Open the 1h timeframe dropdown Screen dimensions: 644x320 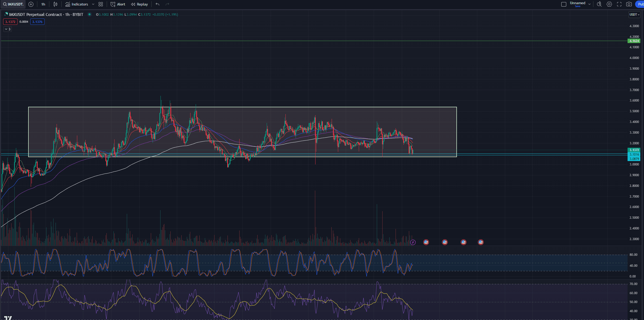pyautogui.click(x=43, y=4)
